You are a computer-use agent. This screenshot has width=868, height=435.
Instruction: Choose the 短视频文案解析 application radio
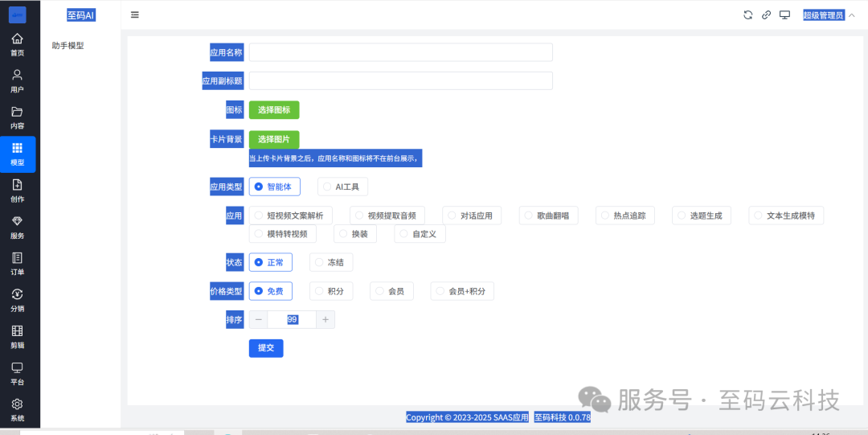point(291,215)
